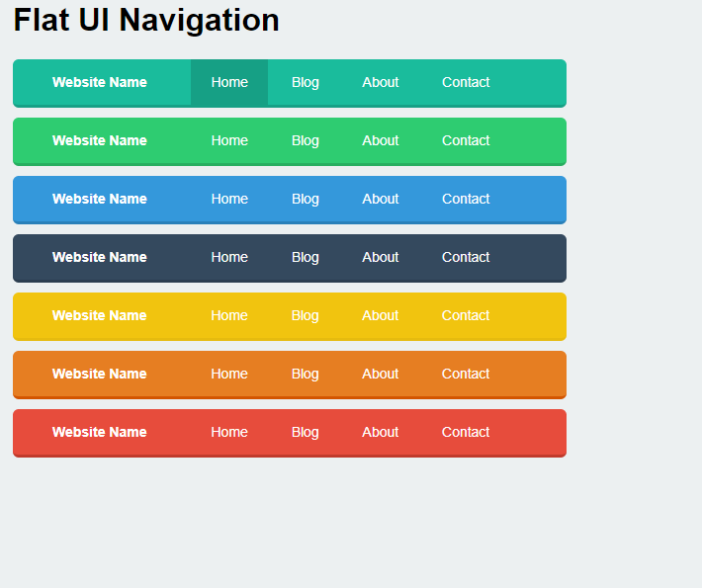
Task: Click Website Name in the yellow bar
Action: 100,315
